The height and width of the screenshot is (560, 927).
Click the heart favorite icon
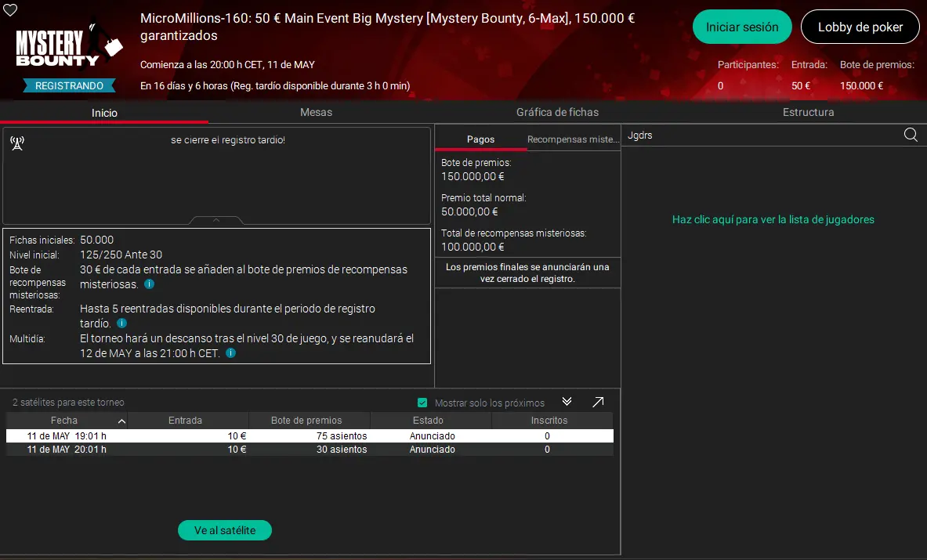pos(11,11)
